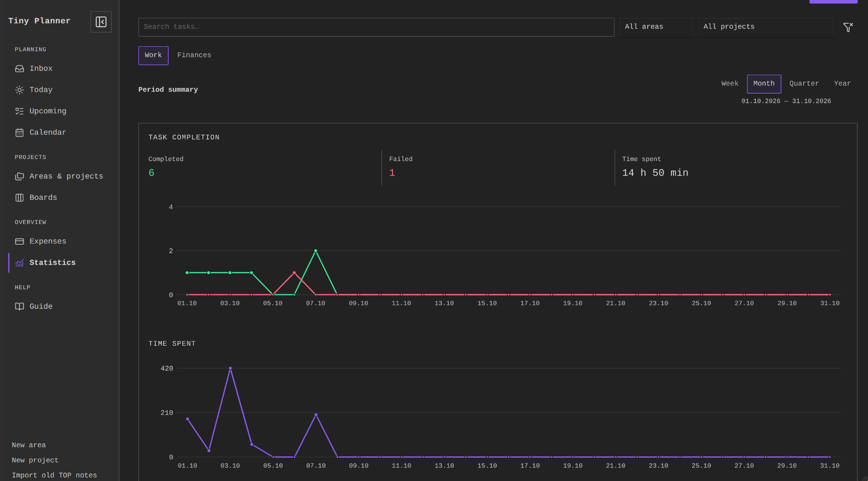Click the New project link
Image resolution: width=868 pixels, height=481 pixels.
[35, 460]
